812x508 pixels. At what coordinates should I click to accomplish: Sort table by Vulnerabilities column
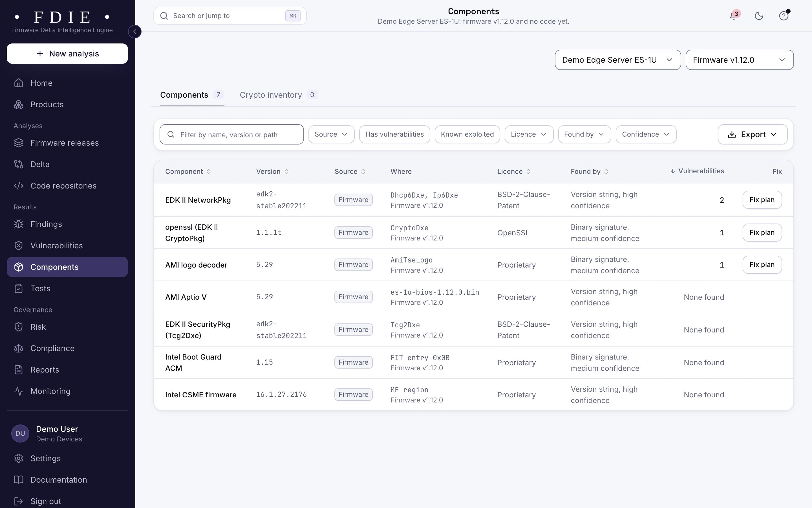tap(697, 171)
